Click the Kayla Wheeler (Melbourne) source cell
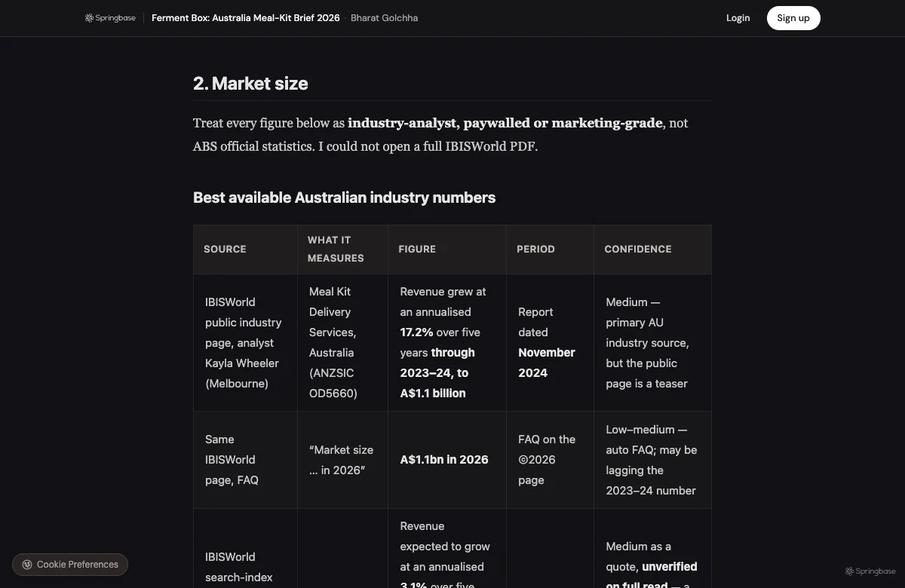 click(x=245, y=342)
